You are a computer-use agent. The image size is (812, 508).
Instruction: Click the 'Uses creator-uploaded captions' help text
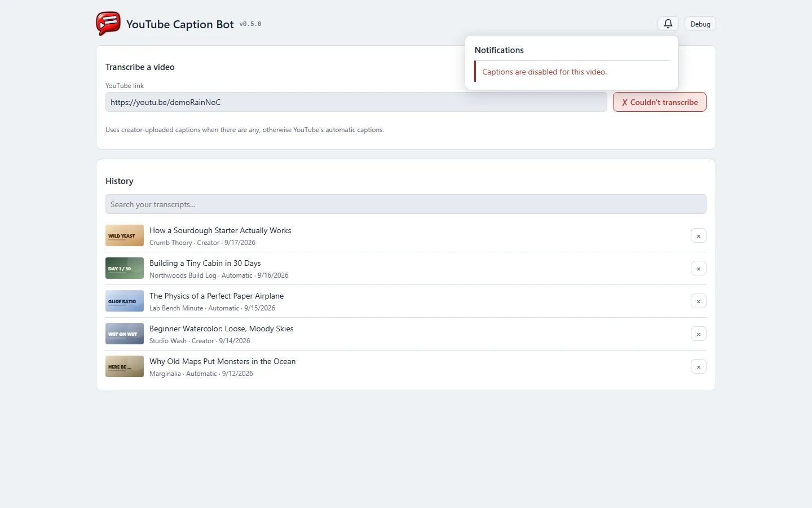(x=245, y=130)
